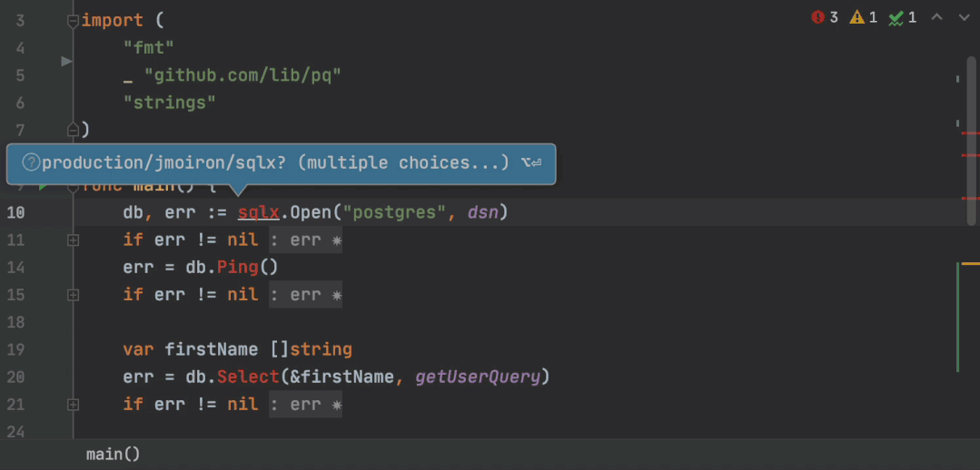Click the run gutter icon beside func main
980x470 pixels.
(43, 186)
